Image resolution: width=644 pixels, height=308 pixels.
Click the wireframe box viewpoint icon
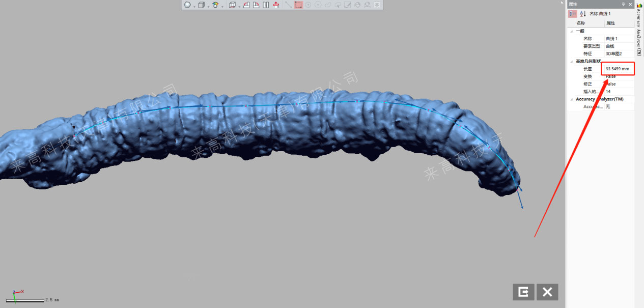[233, 5]
